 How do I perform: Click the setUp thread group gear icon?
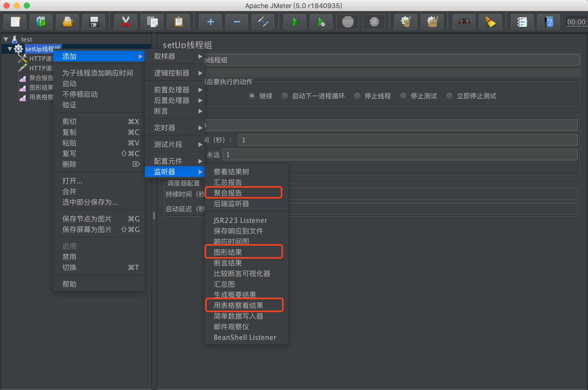(x=18, y=49)
